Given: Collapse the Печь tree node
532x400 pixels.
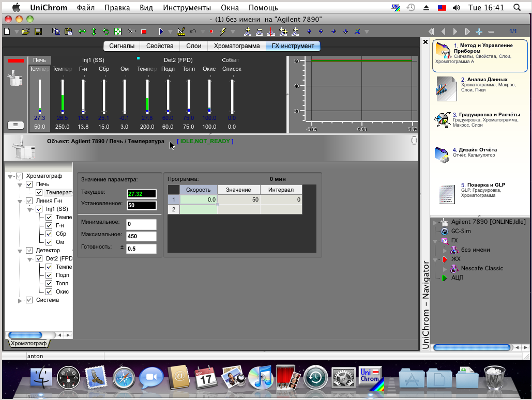Looking at the screenshot, I should (20, 185).
